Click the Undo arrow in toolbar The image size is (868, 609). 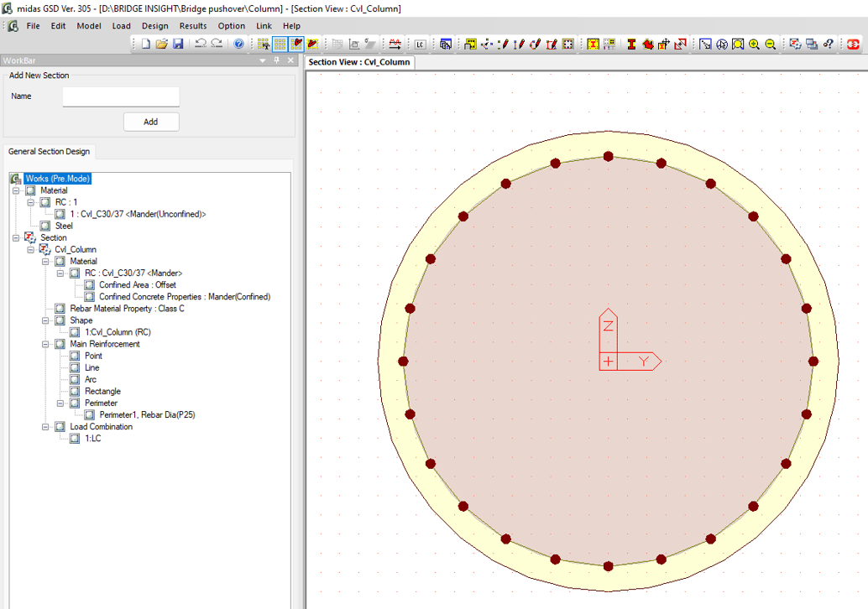[x=201, y=44]
